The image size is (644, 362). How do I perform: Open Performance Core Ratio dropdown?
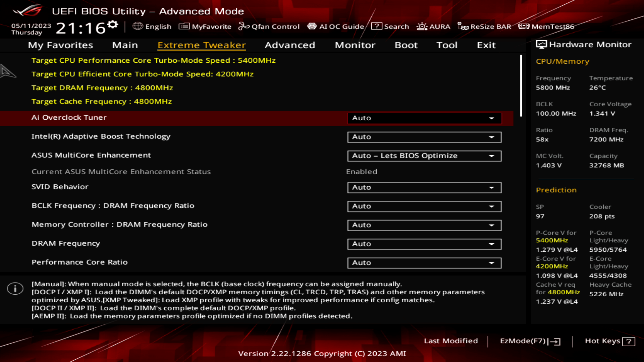point(424,263)
